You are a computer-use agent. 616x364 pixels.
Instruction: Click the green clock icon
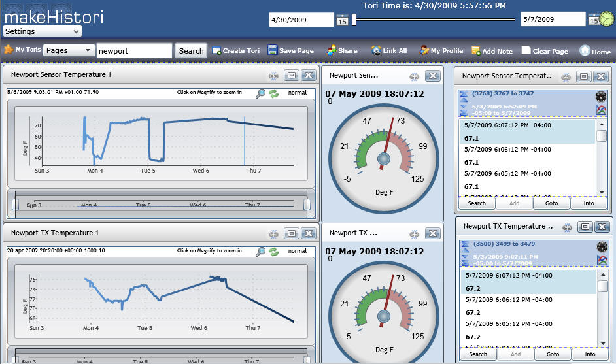click(607, 19)
